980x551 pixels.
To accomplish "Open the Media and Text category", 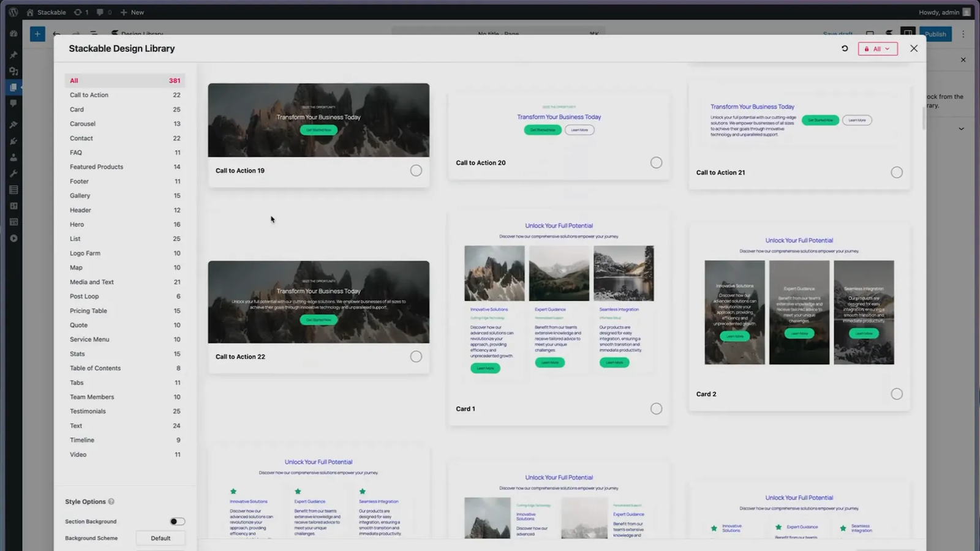I will (125, 282).
